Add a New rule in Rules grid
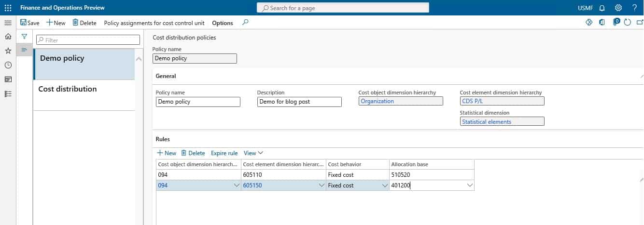This screenshot has width=644, height=225. [x=167, y=153]
